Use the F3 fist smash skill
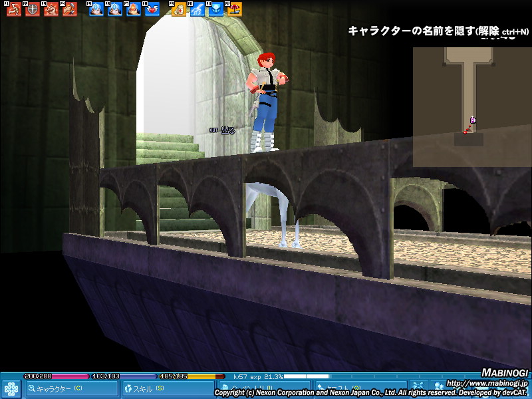 tap(51, 9)
